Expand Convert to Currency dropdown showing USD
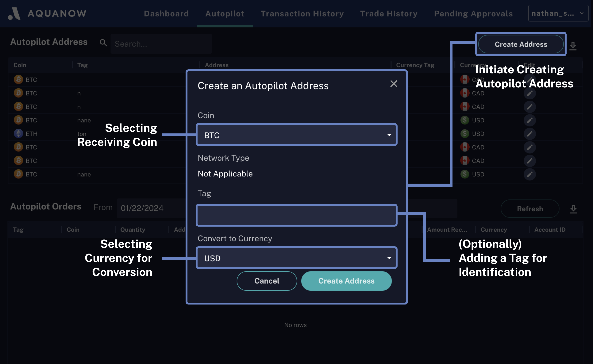Image resolution: width=593 pixels, height=364 pixels. [x=296, y=258]
